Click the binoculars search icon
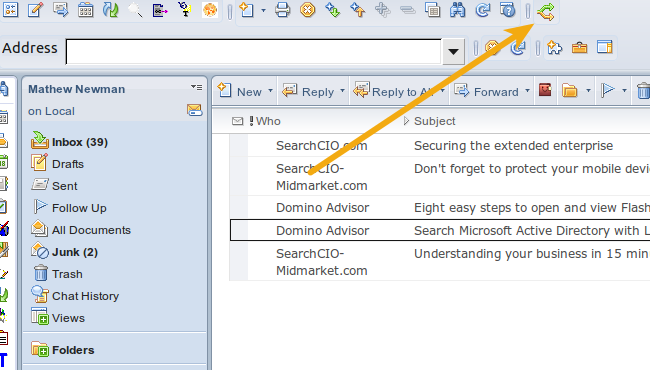 point(457,9)
